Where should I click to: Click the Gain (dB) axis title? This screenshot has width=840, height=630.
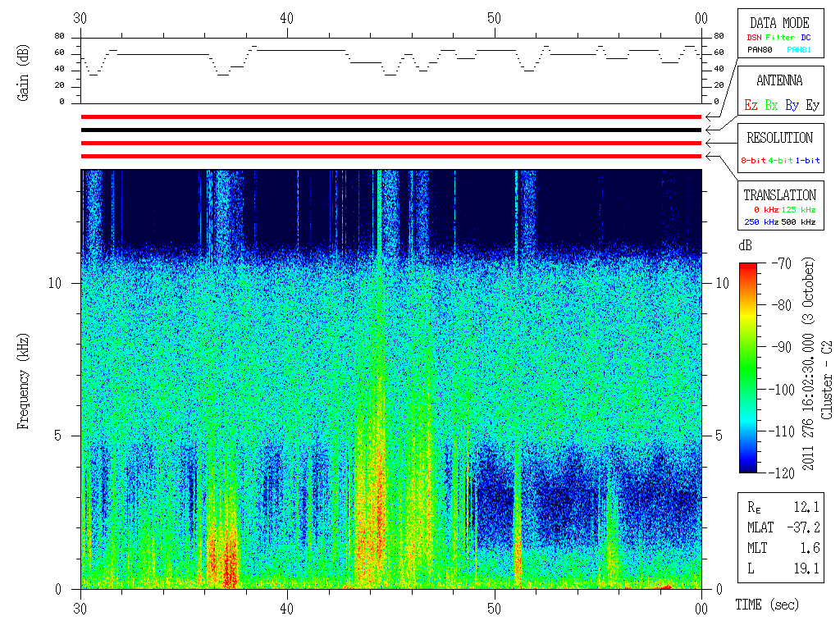click(22, 73)
